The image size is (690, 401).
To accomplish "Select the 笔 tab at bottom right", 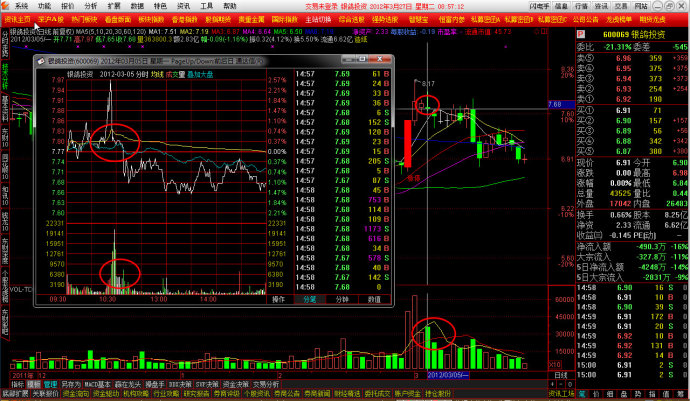I will (x=582, y=394).
